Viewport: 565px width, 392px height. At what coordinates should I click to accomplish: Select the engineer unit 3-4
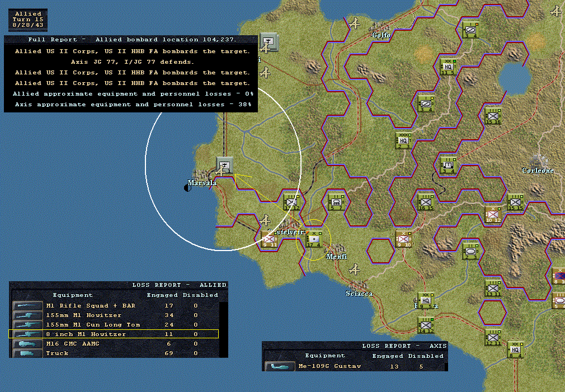click(x=448, y=166)
